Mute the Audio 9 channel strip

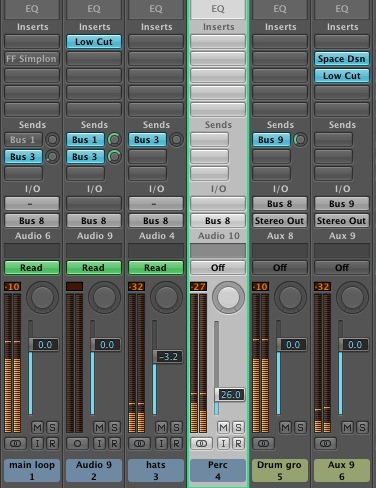click(x=100, y=427)
